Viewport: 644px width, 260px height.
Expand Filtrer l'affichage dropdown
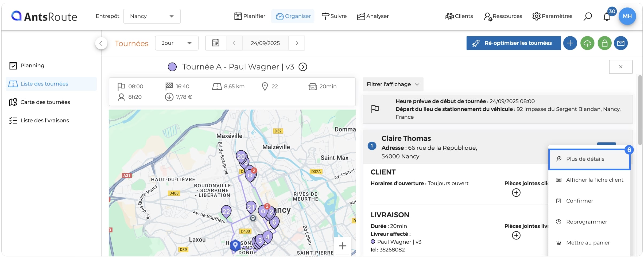393,84
